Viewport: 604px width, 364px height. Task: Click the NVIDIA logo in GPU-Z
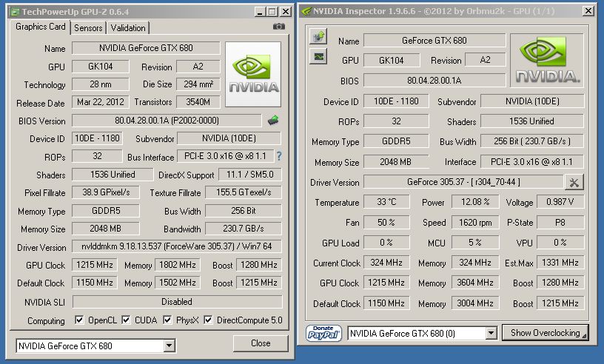pyautogui.click(x=253, y=73)
